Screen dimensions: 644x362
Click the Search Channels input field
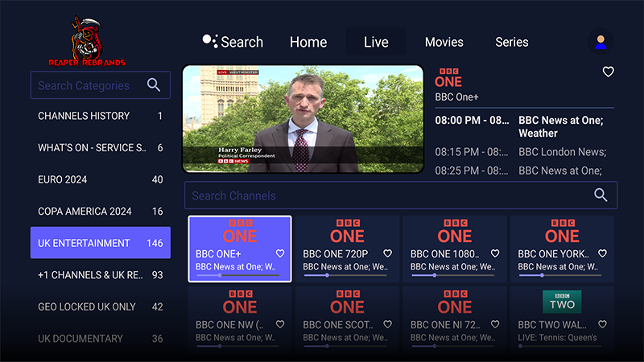[x=401, y=195]
